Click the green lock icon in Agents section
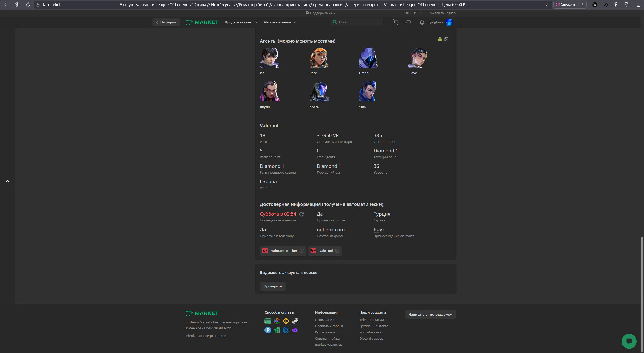The image size is (644, 353). click(440, 39)
